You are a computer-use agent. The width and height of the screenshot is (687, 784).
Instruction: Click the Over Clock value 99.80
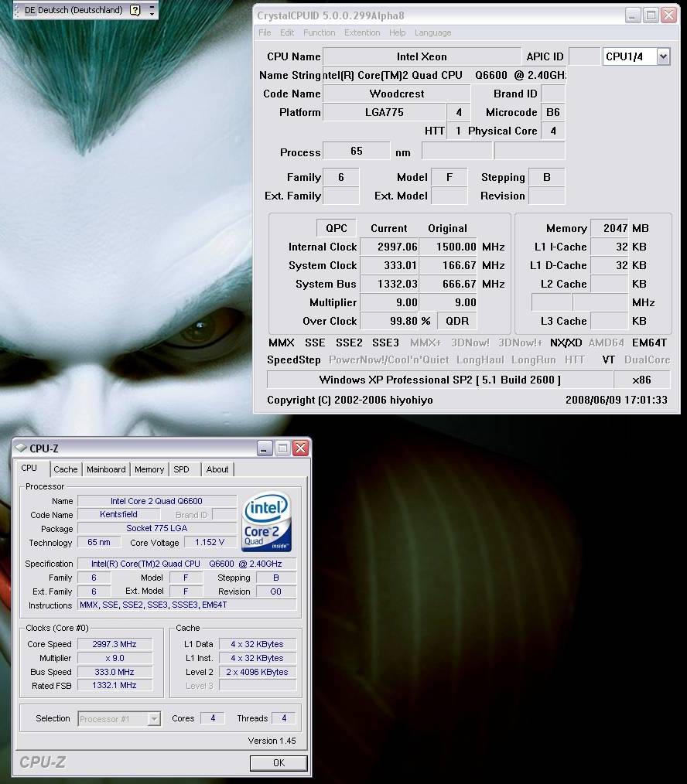[390, 321]
